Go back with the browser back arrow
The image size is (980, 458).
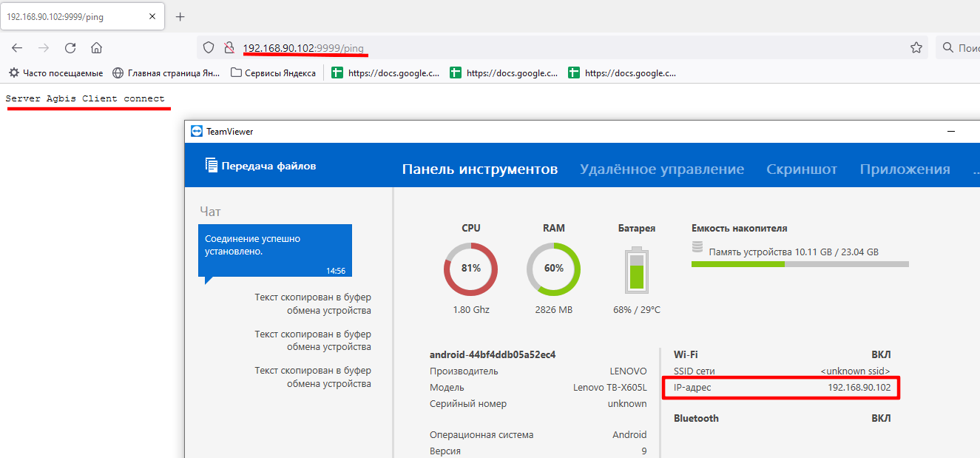[17, 48]
